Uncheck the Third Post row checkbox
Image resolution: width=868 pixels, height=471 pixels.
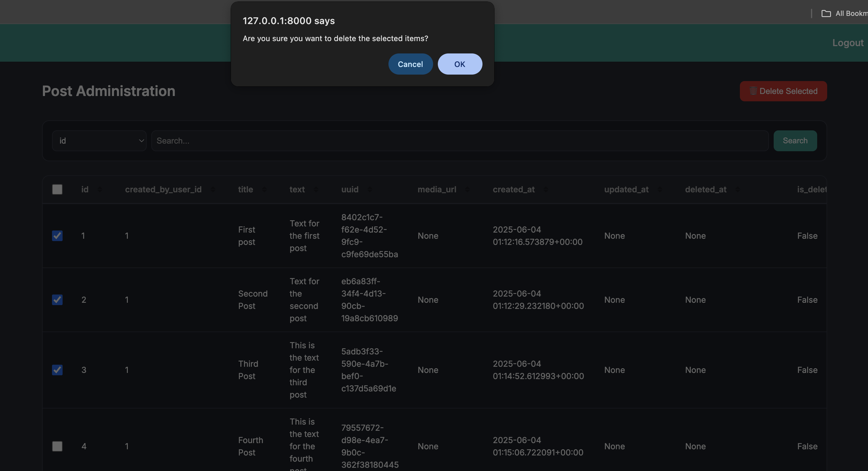(57, 370)
